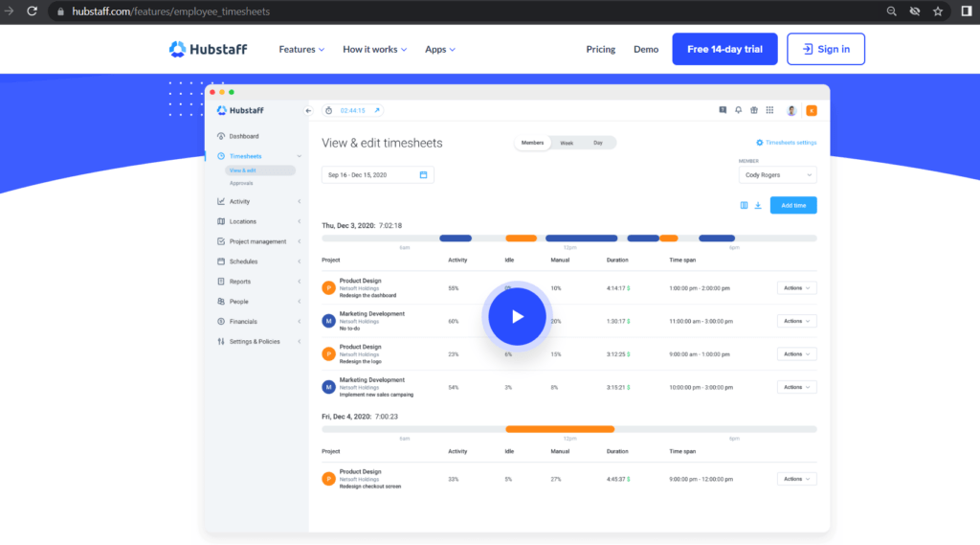This screenshot has width=980, height=545.
Task: Open the browser side panel icon
Action: (x=967, y=11)
